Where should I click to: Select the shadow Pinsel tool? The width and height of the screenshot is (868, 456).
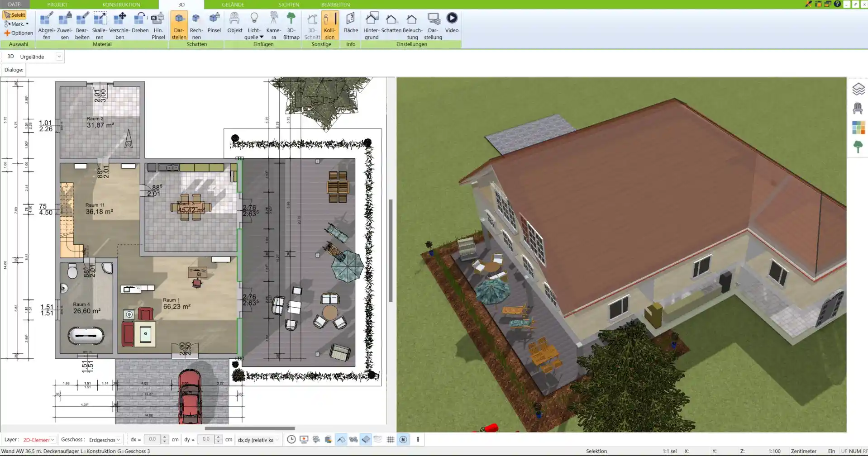click(214, 23)
